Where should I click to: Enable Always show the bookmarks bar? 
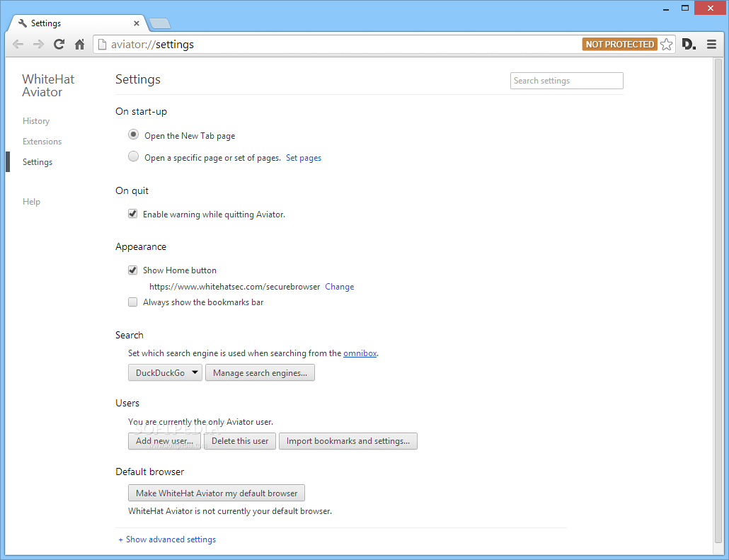click(x=133, y=302)
